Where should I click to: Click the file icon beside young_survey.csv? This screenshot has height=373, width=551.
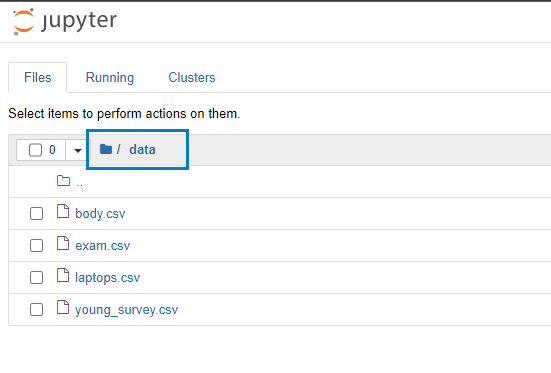pyautogui.click(x=63, y=307)
